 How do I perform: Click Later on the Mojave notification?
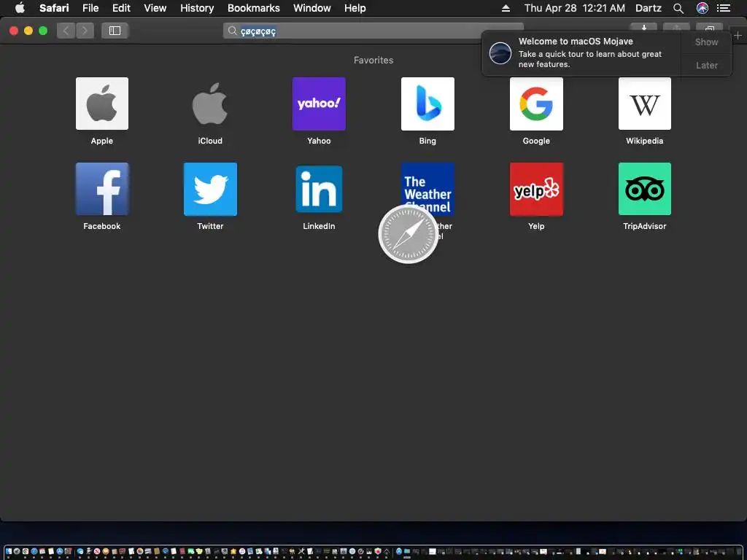pyautogui.click(x=706, y=65)
